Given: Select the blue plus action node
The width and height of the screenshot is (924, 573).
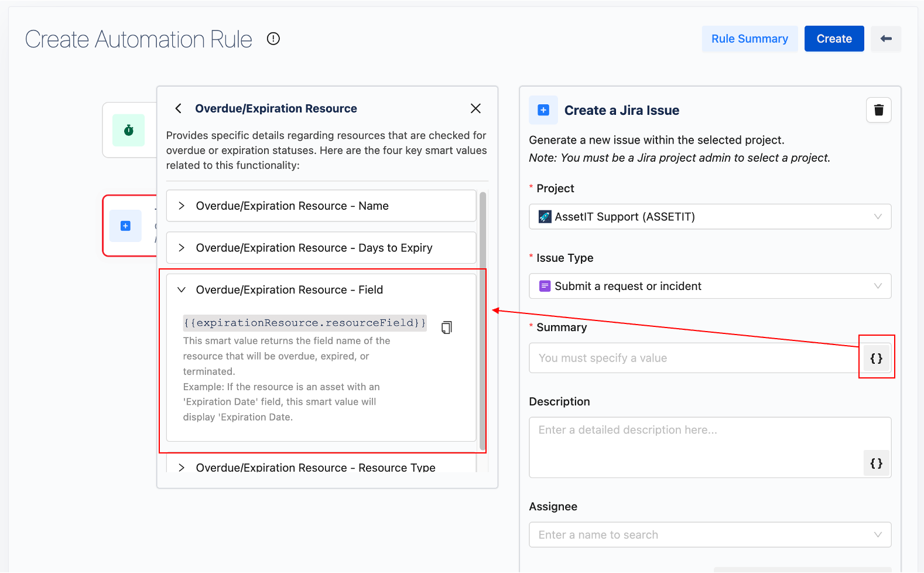Looking at the screenshot, I should 125,226.
